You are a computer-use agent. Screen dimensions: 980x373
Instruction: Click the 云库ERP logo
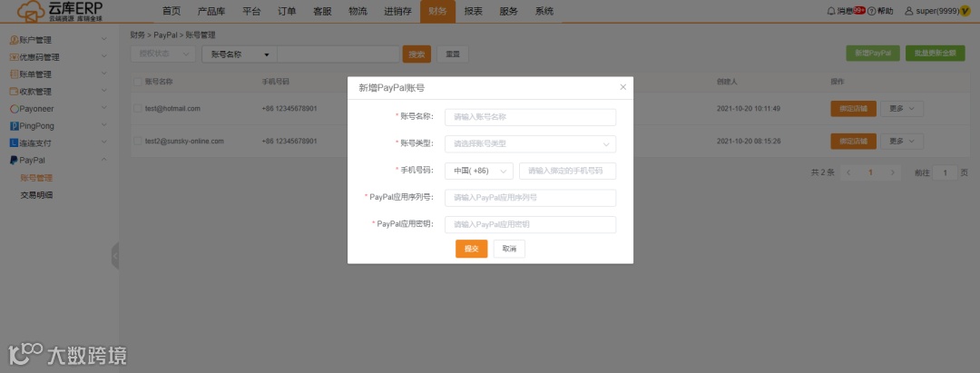pyautogui.click(x=59, y=11)
